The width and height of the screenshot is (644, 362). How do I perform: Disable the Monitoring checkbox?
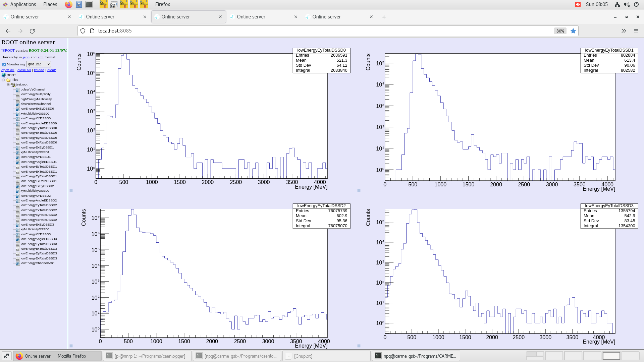(4, 64)
